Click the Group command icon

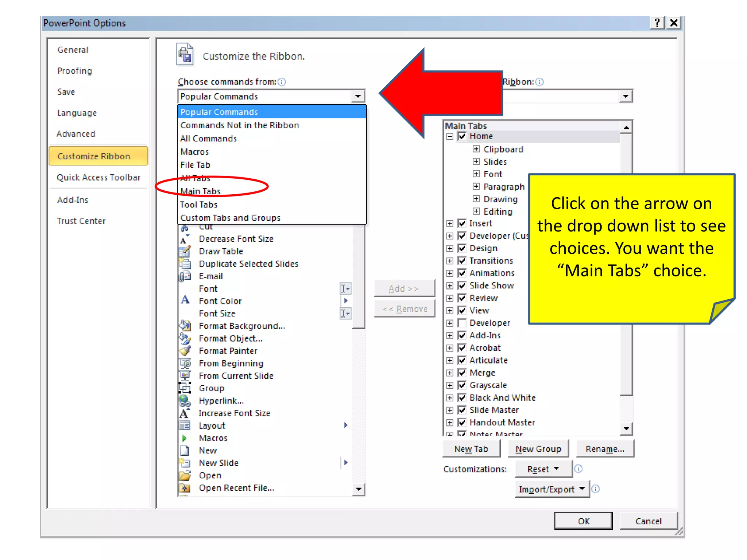point(185,388)
